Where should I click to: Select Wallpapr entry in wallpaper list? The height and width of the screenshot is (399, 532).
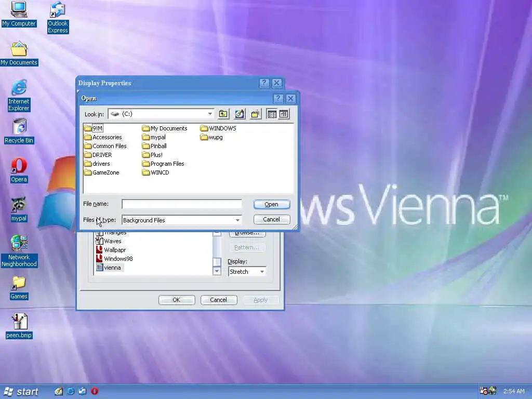point(111,250)
